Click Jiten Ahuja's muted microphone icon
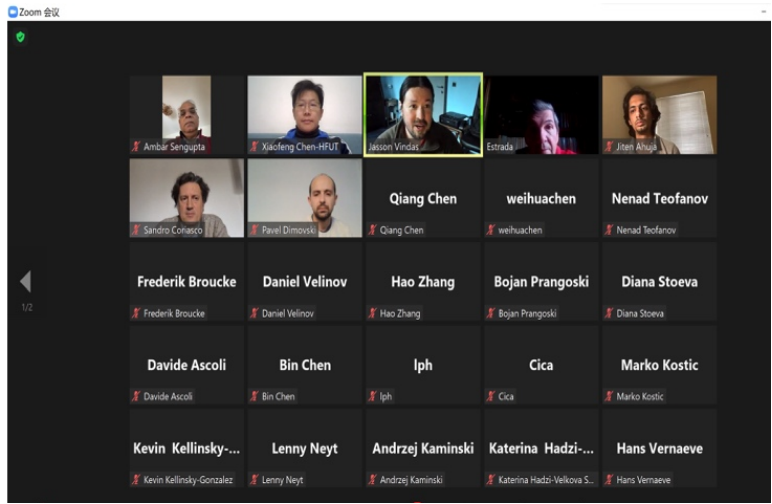Image resolution: width=772 pixels, height=504 pixels. 609,146
